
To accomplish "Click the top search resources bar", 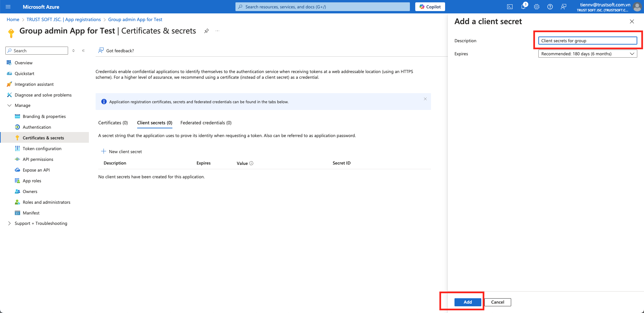I will tap(323, 7).
